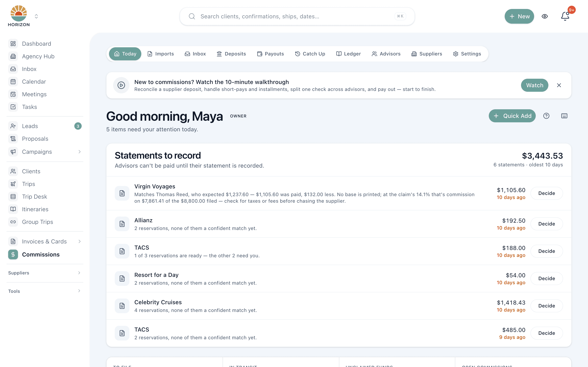Expand the Suppliers sidebar group
The image size is (588, 367).
[45, 273]
